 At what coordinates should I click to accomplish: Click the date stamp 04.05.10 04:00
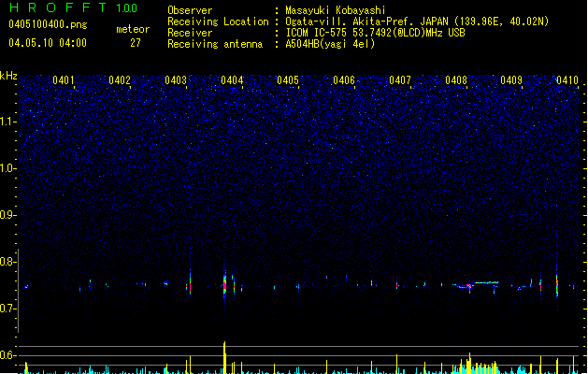pyautogui.click(x=48, y=43)
